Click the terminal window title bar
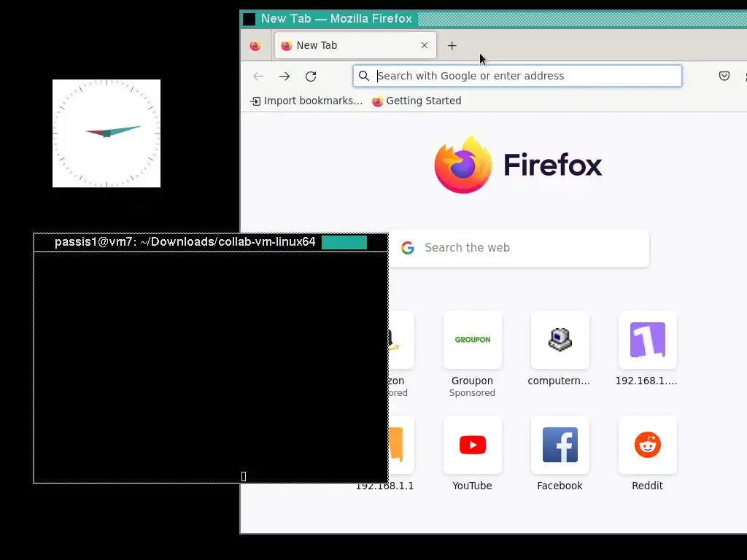 pyautogui.click(x=211, y=242)
